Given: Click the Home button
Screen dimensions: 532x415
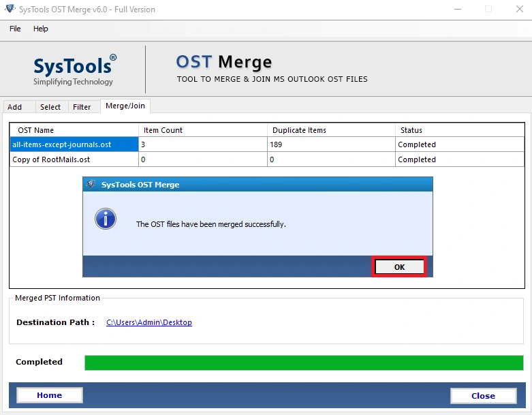Looking at the screenshot, I should point(50,395).
